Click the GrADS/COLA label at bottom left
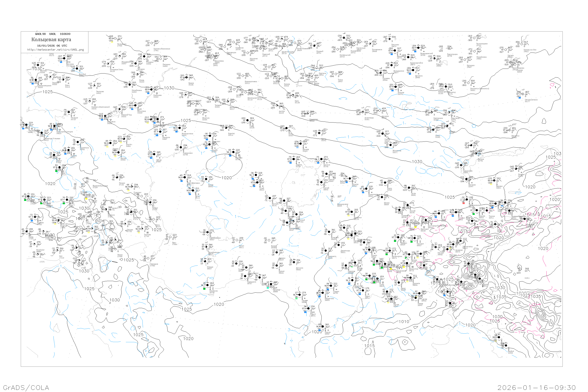588x392 pixels. 26,387
